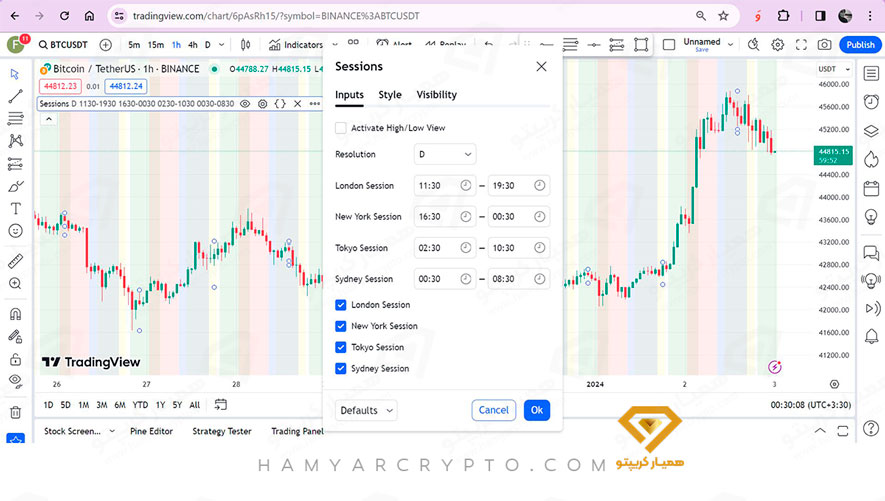Toggle hide all drawings eye icon
885x501 pixels.
coord(15,381)
